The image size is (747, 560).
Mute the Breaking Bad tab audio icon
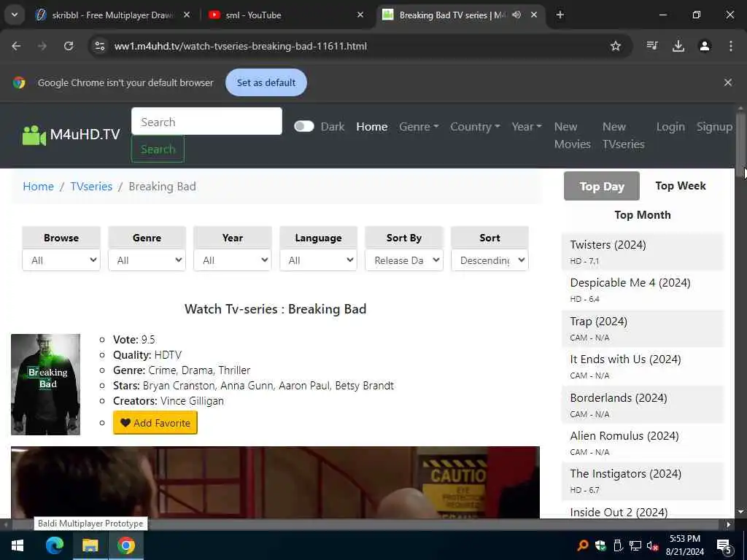[516, 15]
